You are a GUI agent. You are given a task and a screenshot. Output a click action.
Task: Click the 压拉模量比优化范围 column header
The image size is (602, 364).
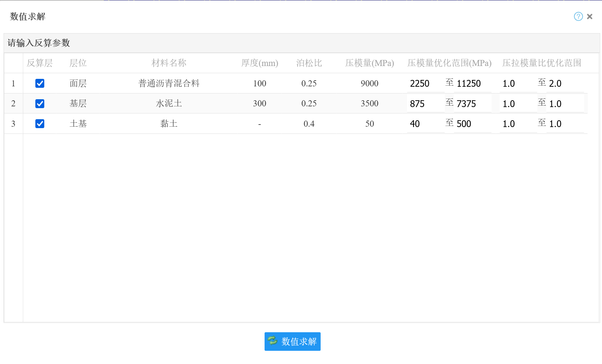[541, 63]
